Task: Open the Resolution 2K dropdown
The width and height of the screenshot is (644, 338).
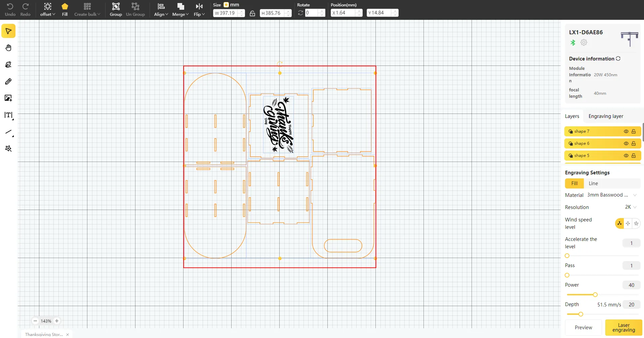Action: point(631,207)
